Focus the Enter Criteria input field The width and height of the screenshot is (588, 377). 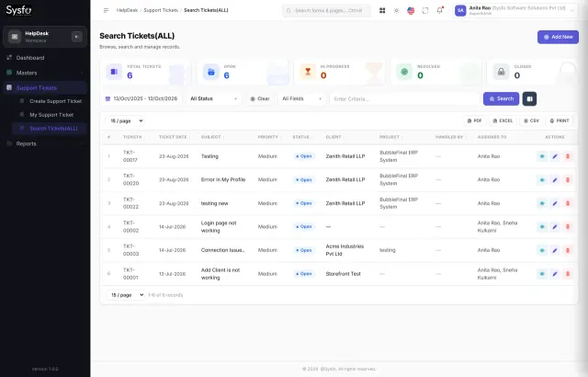click(404, 99)
